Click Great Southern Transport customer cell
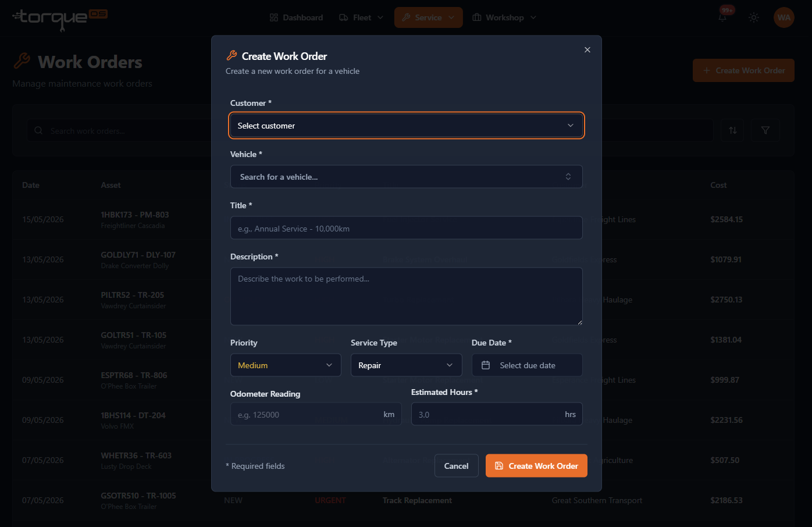 coord(597,500)
